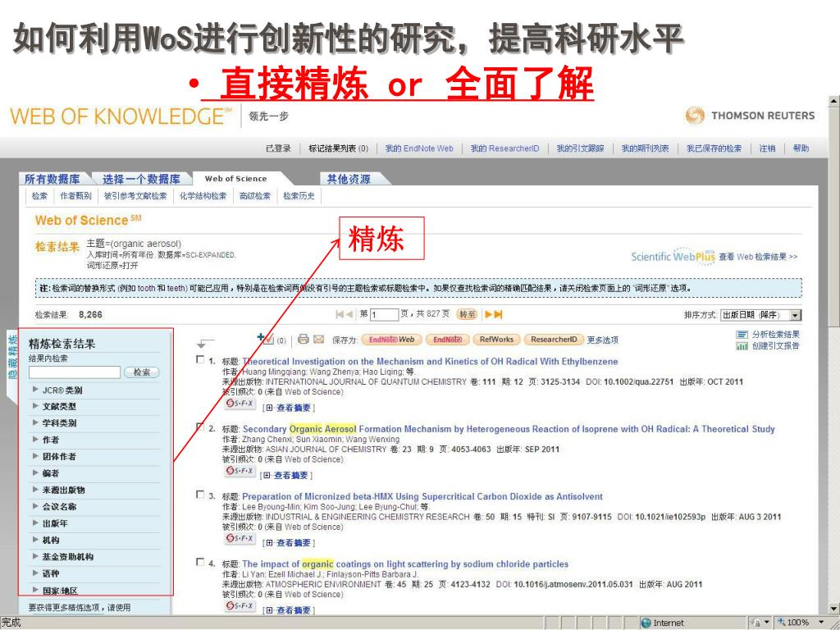Screen dimensions: 840x630
Task: Save to RefWorks button
Action: (x=496, y=340)
